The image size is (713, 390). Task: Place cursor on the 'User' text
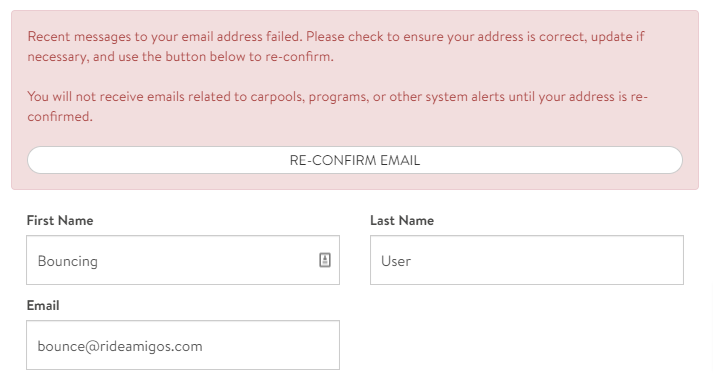click(x=396, y=261)
